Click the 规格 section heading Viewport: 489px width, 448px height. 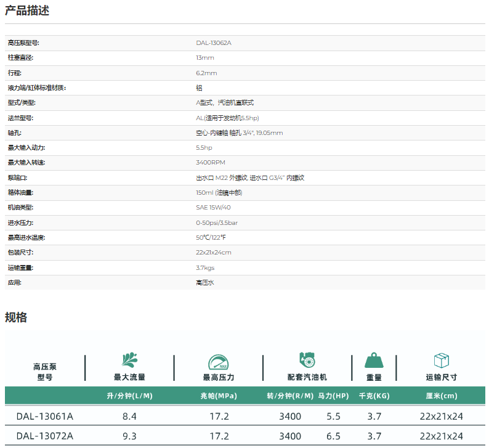tap(16, 317)
